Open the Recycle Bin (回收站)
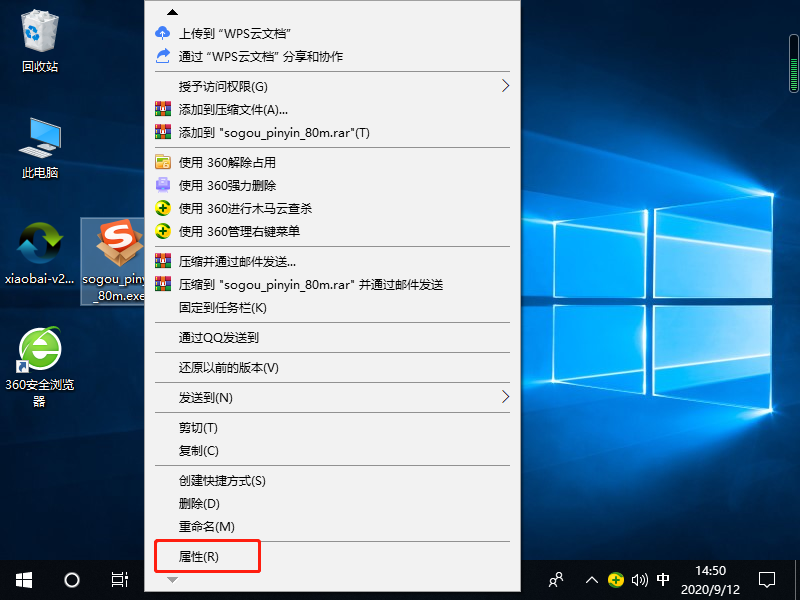 click(40, 32)
